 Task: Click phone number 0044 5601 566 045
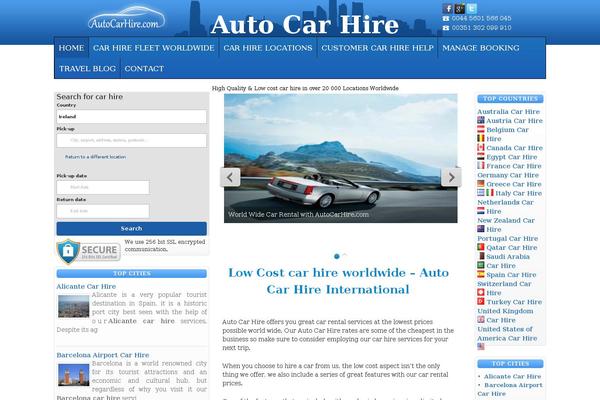(481, 18)
